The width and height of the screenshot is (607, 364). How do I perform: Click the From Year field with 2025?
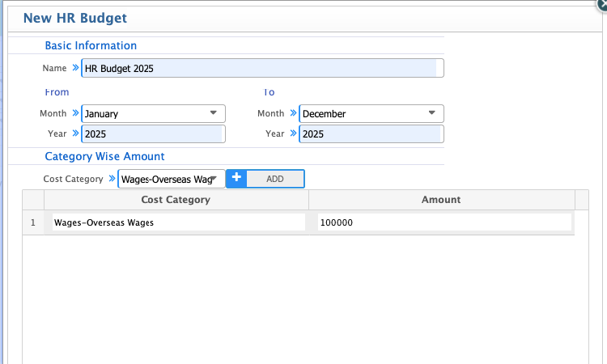coord(153,133)
